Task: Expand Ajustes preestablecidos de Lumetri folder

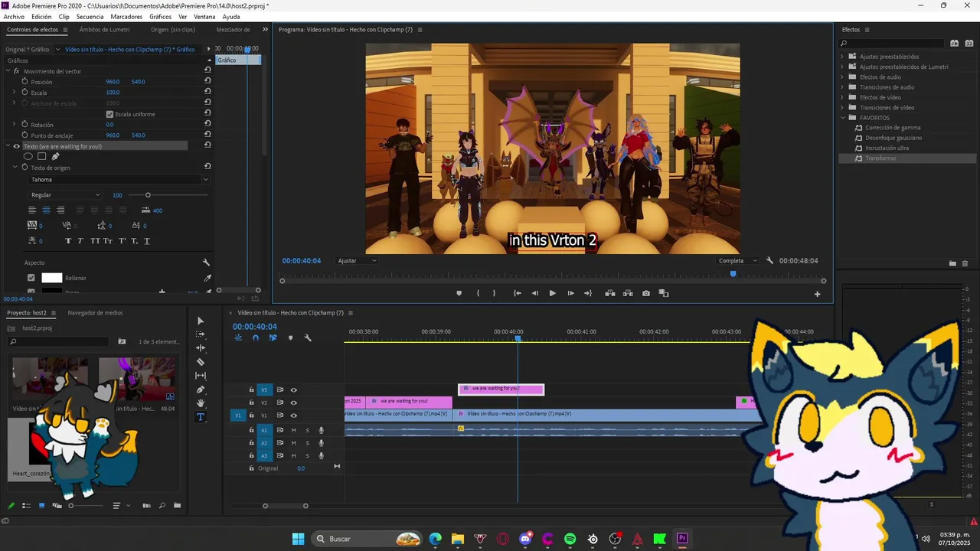Action: click(x=842, y=67)
